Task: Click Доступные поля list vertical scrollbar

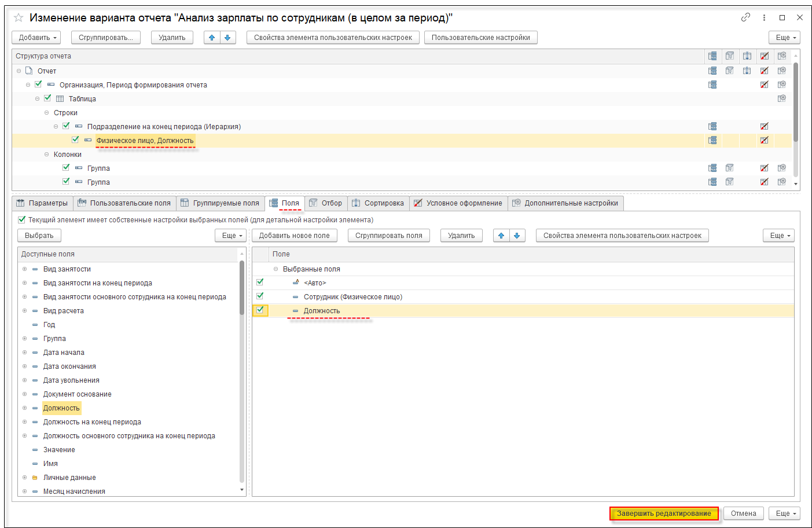Action: 242,288
